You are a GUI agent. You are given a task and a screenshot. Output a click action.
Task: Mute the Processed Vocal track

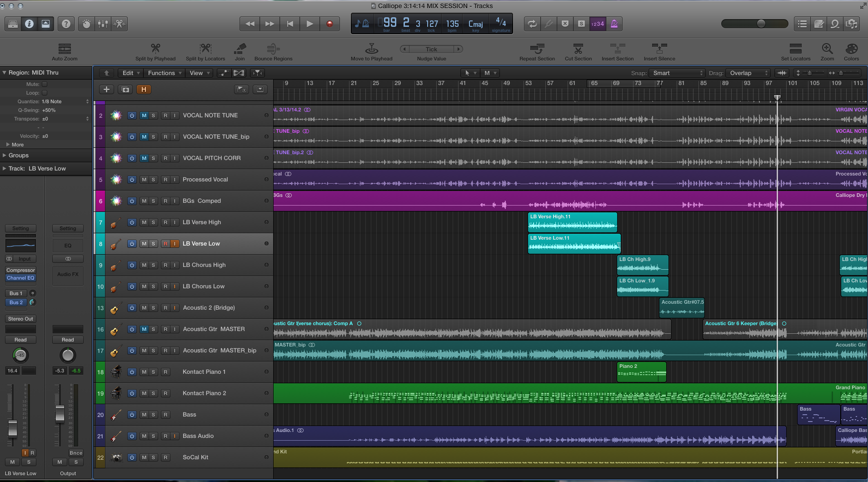pos(144,180)
